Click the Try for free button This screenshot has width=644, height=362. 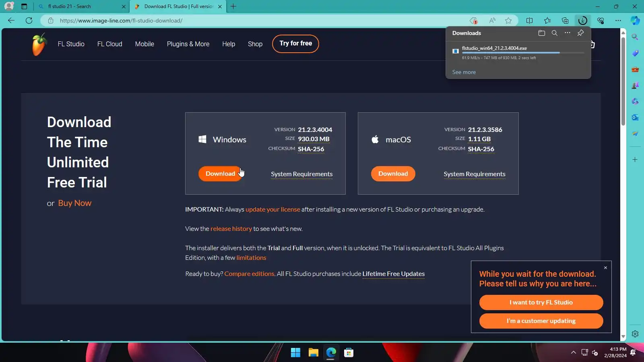(x=295, y=43)
